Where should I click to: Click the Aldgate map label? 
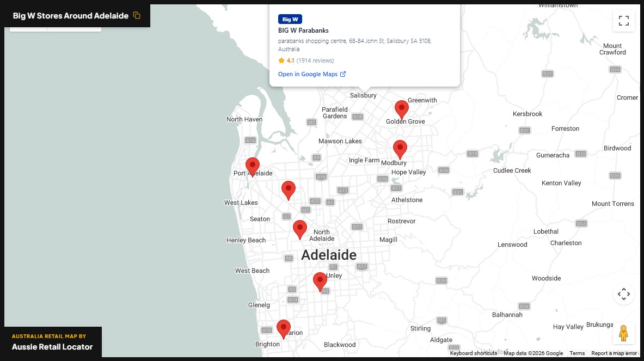tap(441, 340)
